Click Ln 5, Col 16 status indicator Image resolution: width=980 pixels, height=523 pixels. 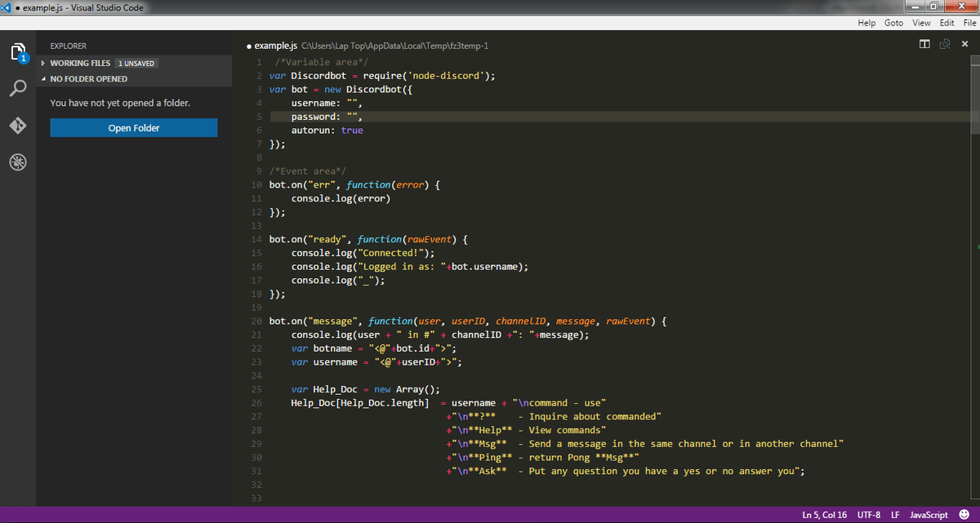[824, 515]
